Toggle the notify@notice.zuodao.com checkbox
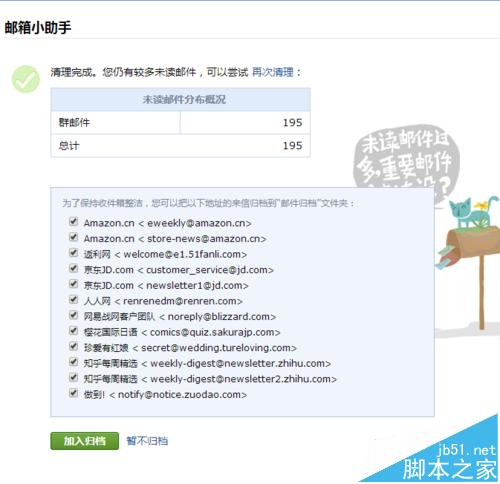The width and height of the screenshot is (500, 484). tap(73, 393)
